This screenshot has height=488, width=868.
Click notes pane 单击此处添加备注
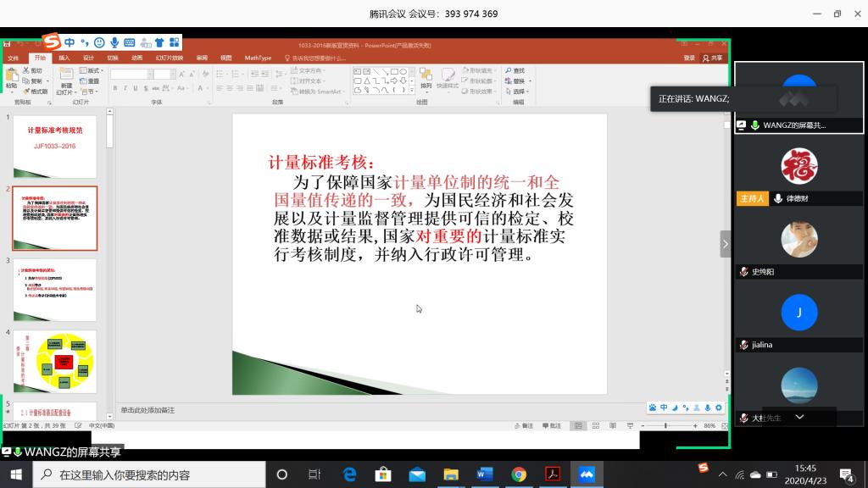147,410
